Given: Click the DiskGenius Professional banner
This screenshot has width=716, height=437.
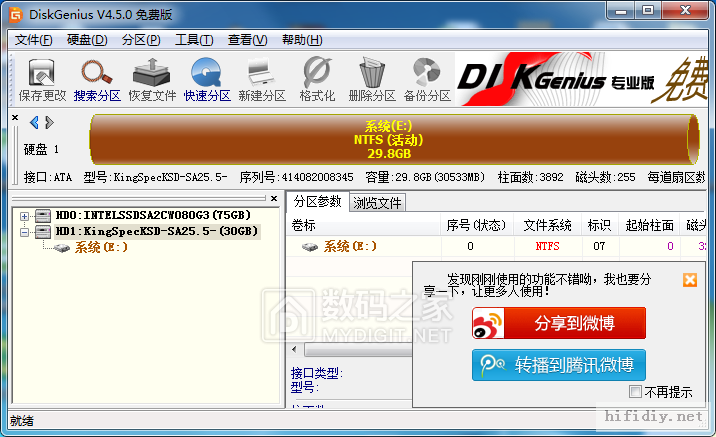Looking at the screenshot, I should coord(582,79).
